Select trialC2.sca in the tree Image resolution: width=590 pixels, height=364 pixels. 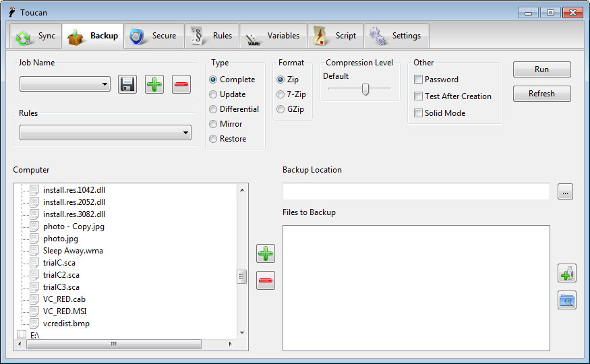61,275
